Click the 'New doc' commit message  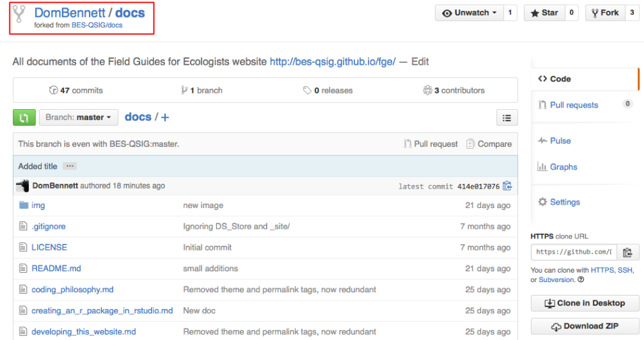(x=199, y=311)
